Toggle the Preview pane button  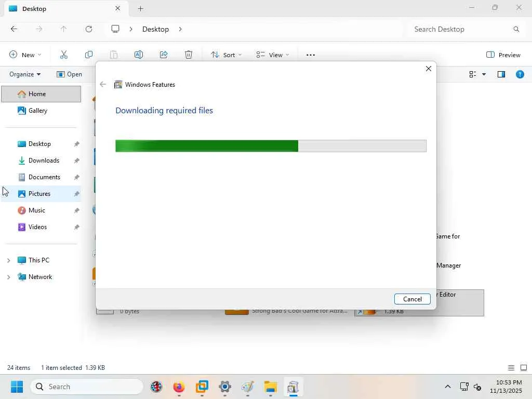[503, 55]
